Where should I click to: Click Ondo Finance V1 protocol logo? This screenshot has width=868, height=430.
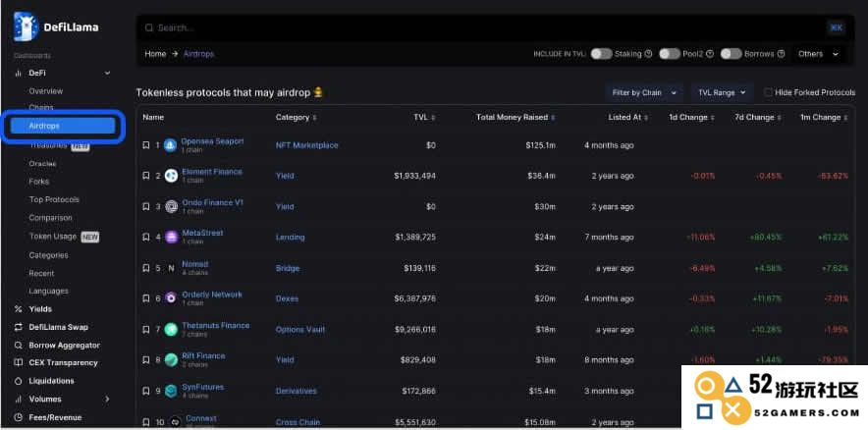(x=171, y=206)
